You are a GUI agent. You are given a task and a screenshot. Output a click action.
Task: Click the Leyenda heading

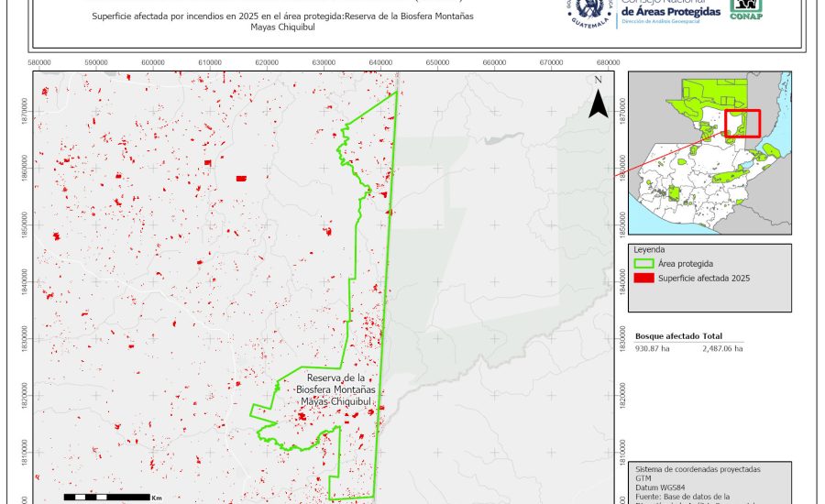click(649, 248)
